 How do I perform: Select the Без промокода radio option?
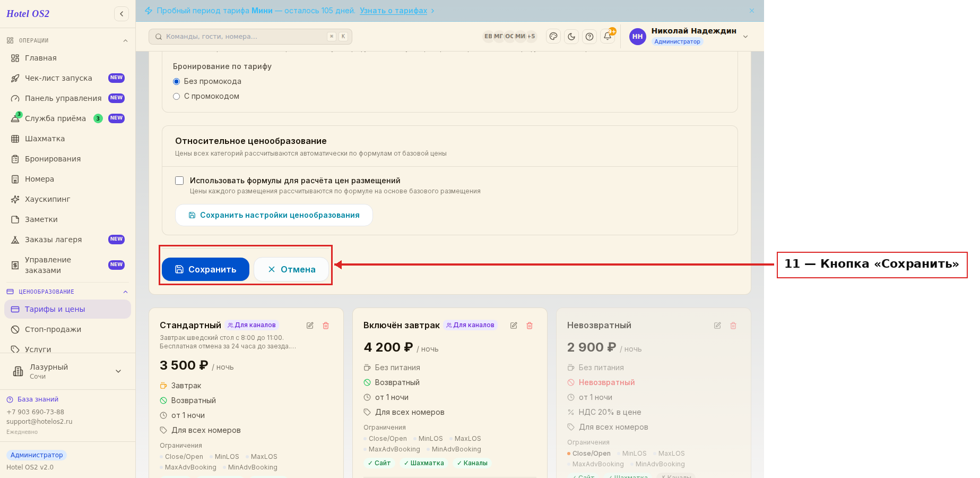point(177,81)
